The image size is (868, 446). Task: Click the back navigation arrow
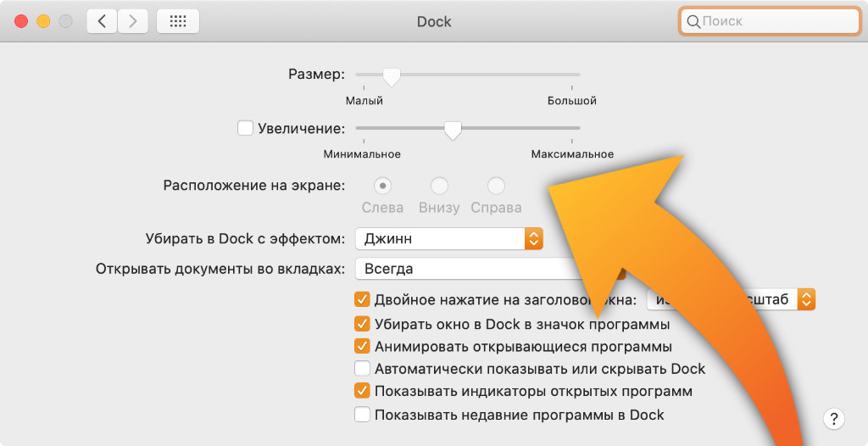click(102, 21)
